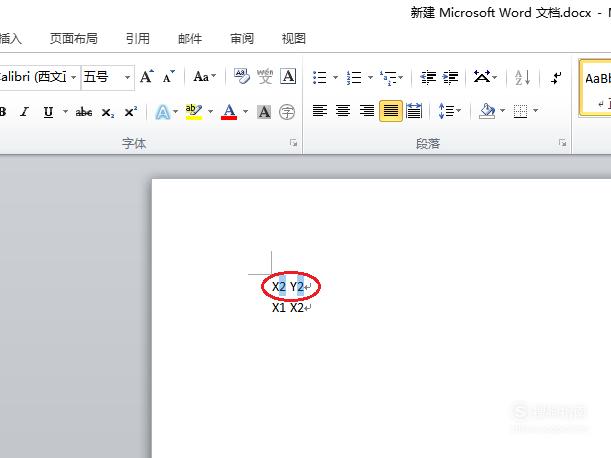Viewport: 611px width, 458px height.
Task: Open the Paragraph dialog launcher
Action: (562, 143)
